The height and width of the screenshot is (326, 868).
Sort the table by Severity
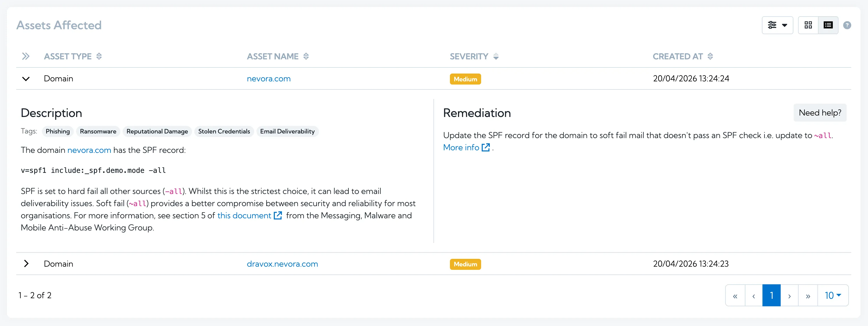coord(496,56)
